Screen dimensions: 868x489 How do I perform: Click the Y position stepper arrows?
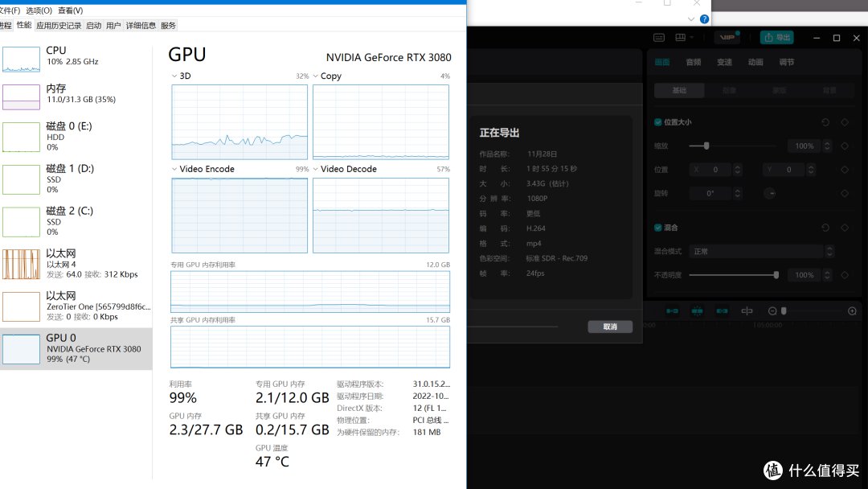[x=811, y=170]
